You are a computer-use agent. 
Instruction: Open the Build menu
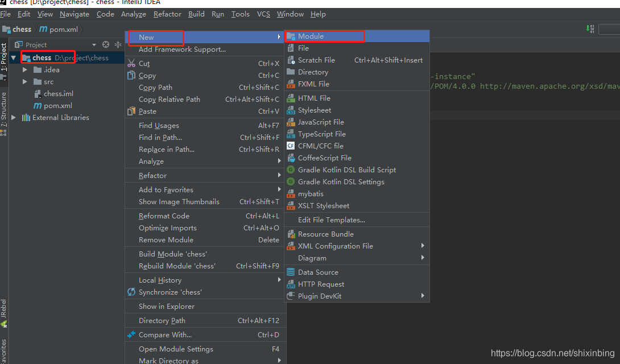point(196,14)
